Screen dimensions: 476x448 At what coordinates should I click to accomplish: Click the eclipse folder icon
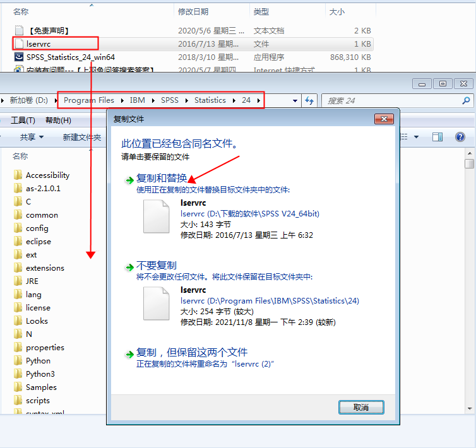18,241
